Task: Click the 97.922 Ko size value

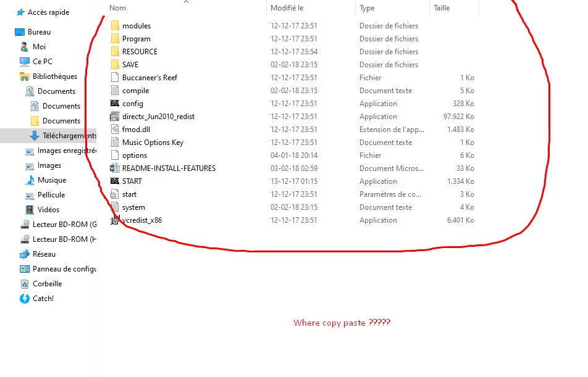Action: click(459, 117)
